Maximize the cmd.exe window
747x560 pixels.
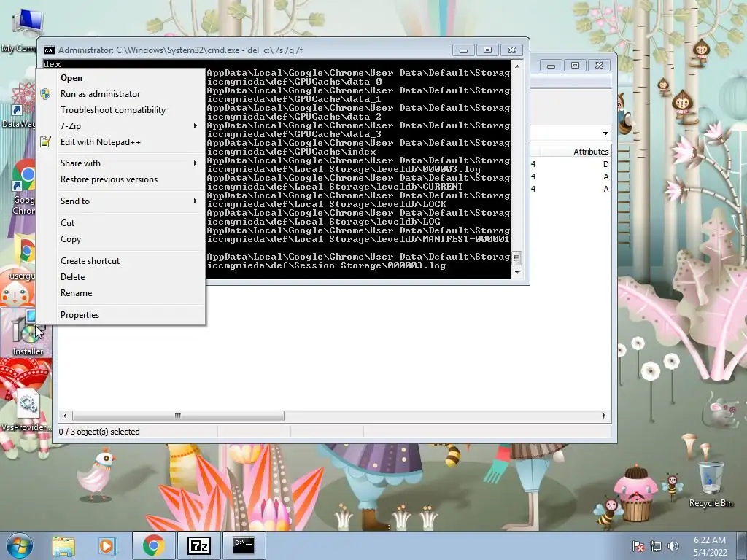click(x=487, y=50)
